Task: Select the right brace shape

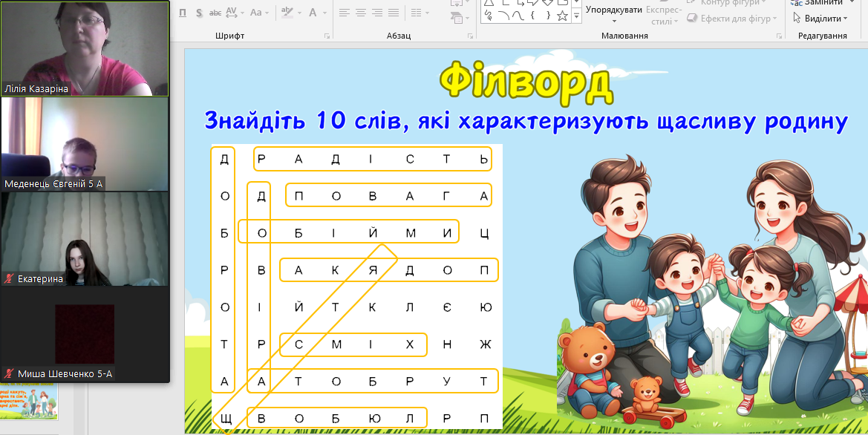Action: tap(547, 16)
